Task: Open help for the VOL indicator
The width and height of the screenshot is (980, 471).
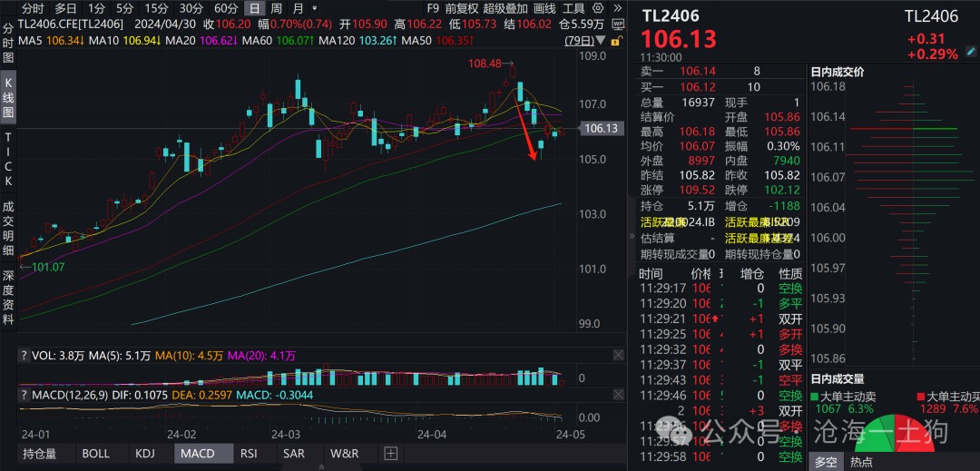Action: pyautogui.click(x=24, y=357)
